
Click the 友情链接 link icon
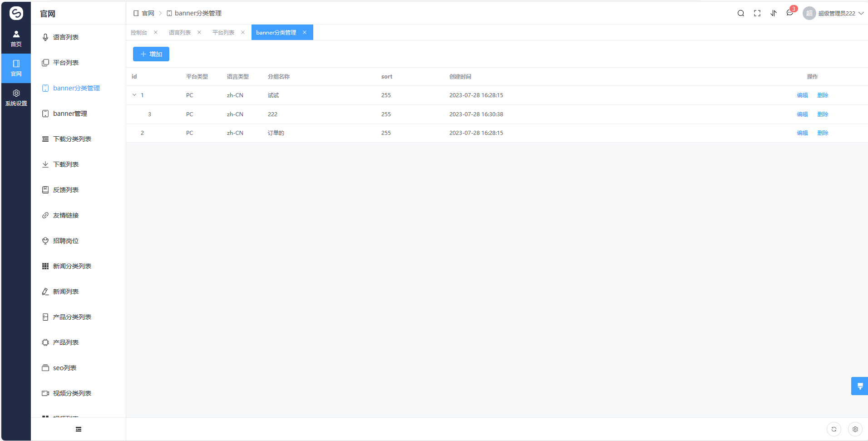[45, 215]
